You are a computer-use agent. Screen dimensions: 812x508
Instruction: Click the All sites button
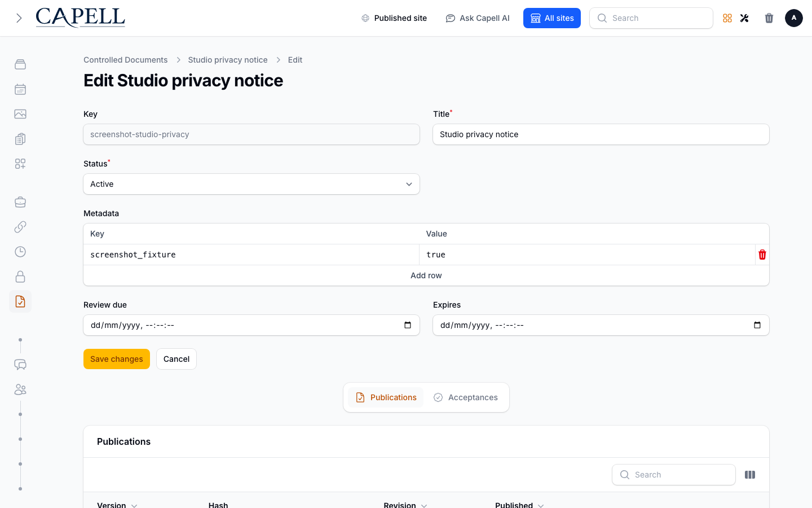click(x=552, y=18)
